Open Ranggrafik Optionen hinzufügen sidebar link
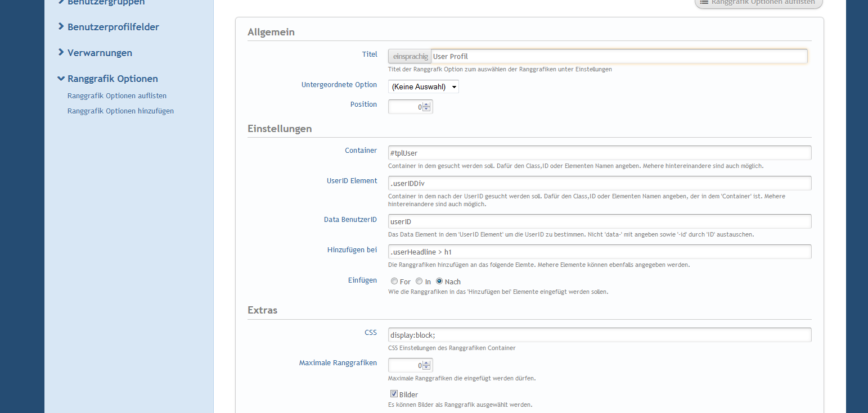 [120, 111]
